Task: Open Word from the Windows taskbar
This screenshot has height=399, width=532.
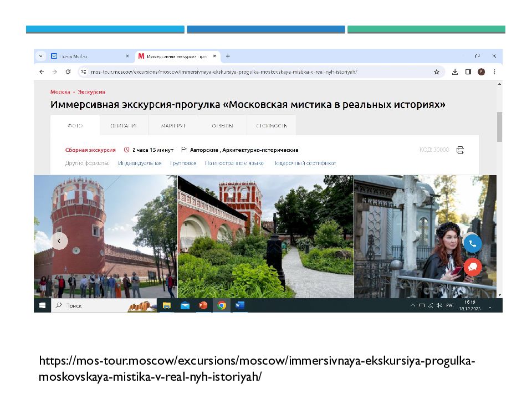Action: tap(239, 305)
